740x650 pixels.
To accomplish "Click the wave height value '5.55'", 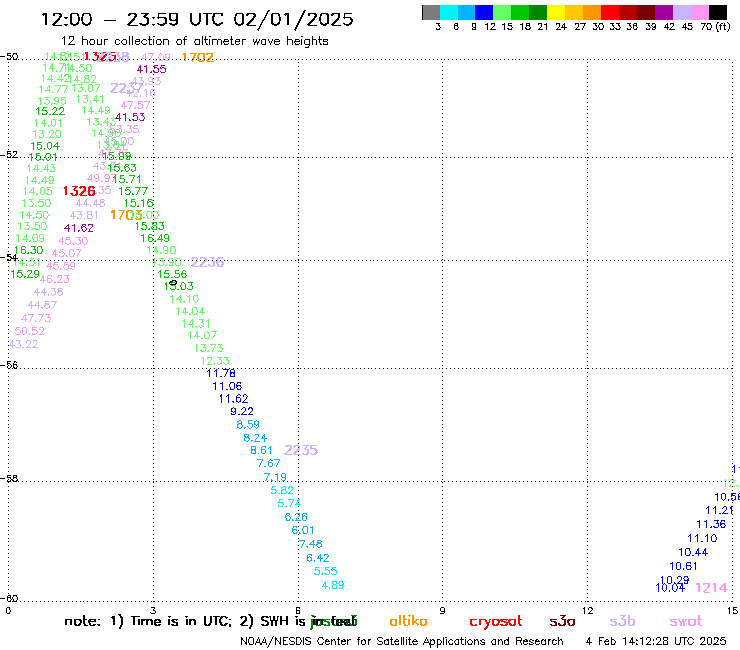I will click(326, 571).
